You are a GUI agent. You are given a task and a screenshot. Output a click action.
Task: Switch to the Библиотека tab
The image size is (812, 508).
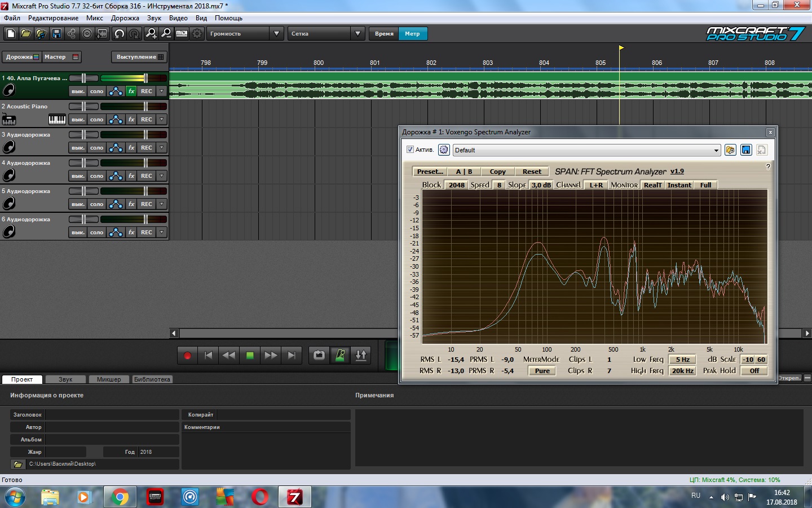click(x=152, y=379)
